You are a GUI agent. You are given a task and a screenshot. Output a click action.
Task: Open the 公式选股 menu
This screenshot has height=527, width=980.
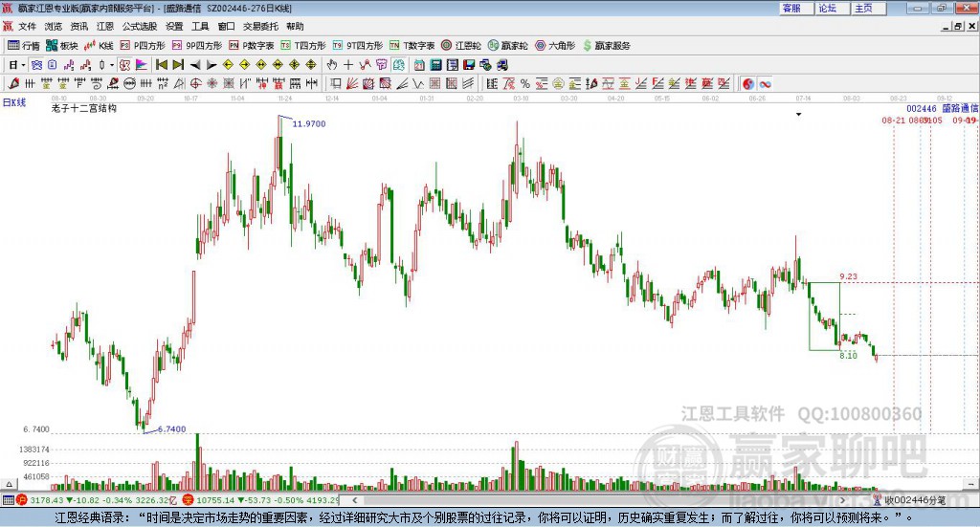pos(140,26)
